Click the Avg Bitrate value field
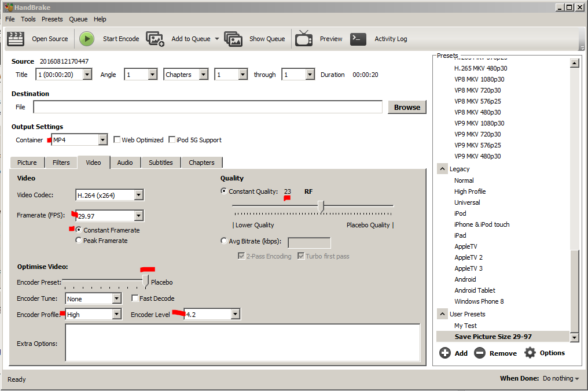This screenshot has height=391, width=588. 309,242
